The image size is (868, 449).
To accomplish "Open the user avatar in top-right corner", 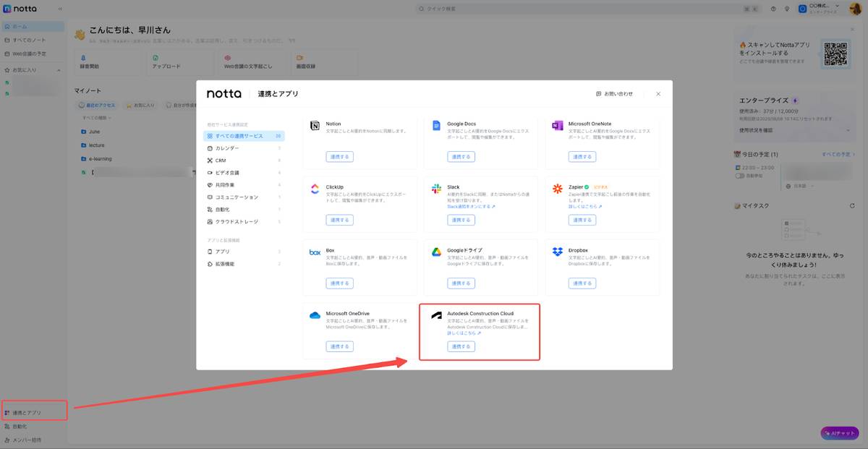I will click(x=855, y=9).
